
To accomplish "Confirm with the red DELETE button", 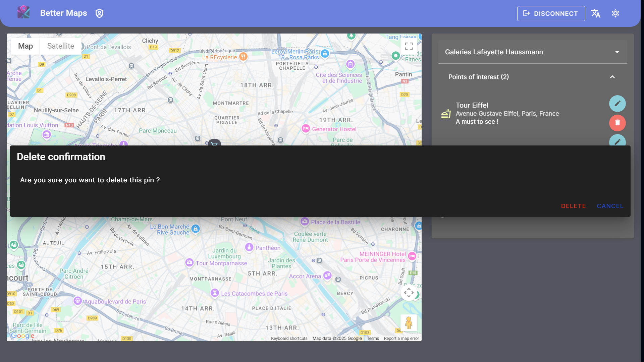I will point(573,206).
